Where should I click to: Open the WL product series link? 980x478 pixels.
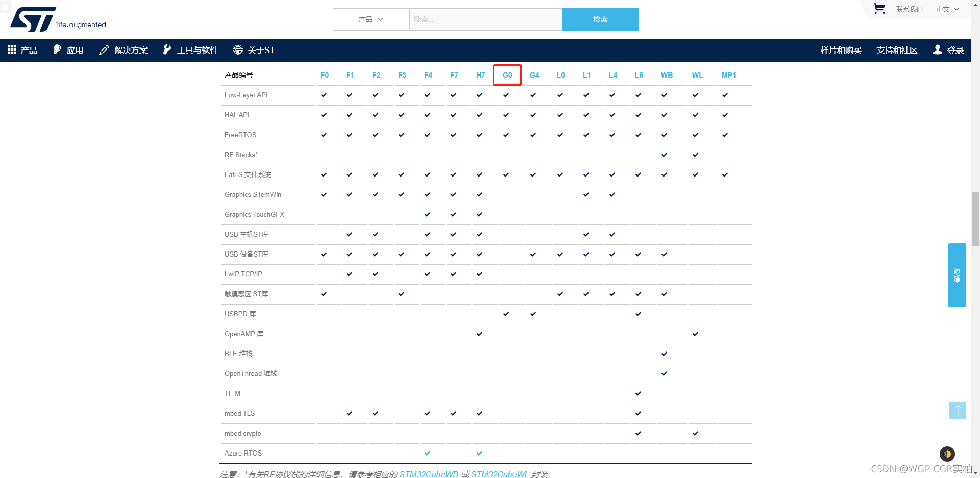click(698, 75)
